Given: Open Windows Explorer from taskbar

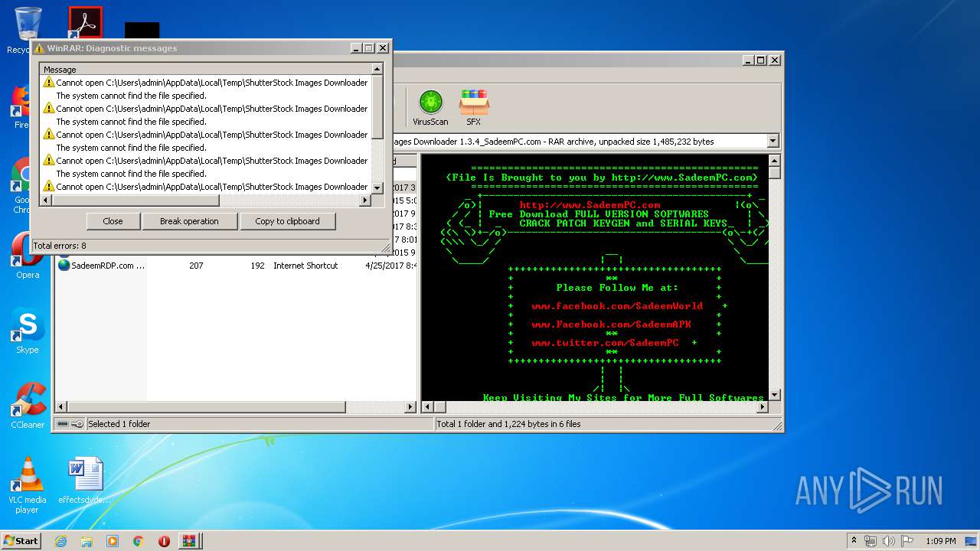Looking at the screenshot, I should 87,541.
